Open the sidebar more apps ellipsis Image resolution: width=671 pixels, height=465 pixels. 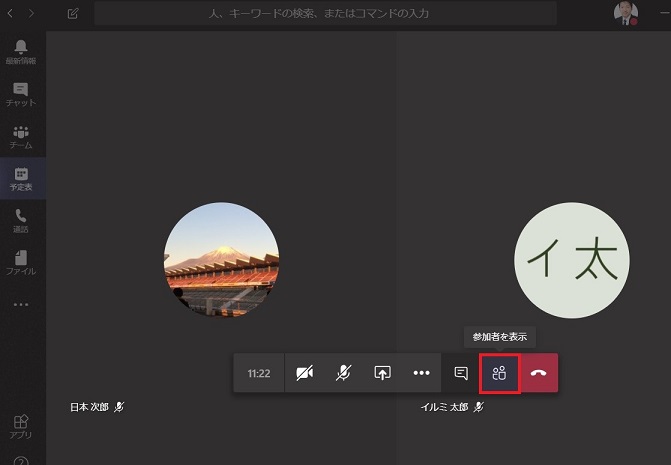(21, 305)
